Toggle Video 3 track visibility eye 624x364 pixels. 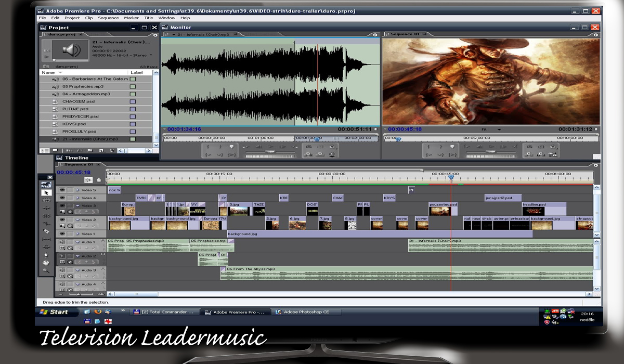[62, 206]
